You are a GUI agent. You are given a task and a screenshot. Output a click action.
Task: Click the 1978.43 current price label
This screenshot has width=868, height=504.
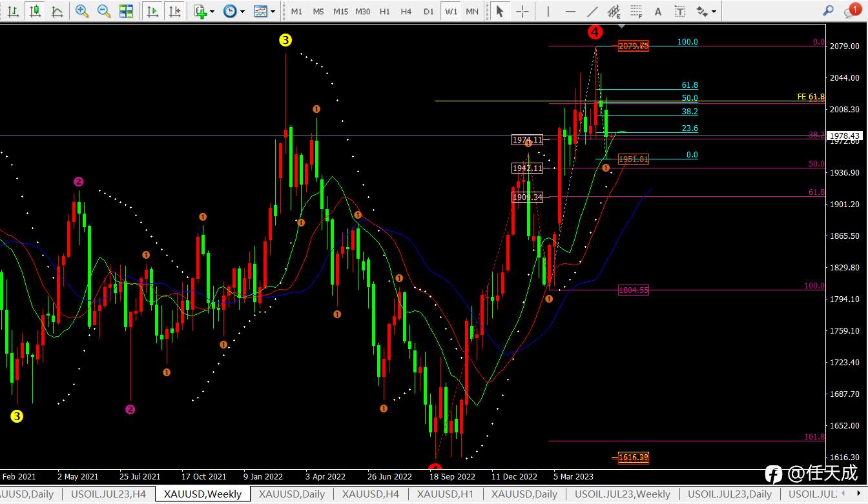845,136
